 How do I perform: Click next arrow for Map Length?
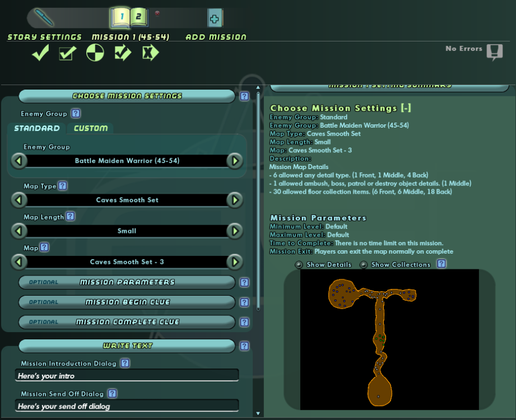click(x=234, y=231)
